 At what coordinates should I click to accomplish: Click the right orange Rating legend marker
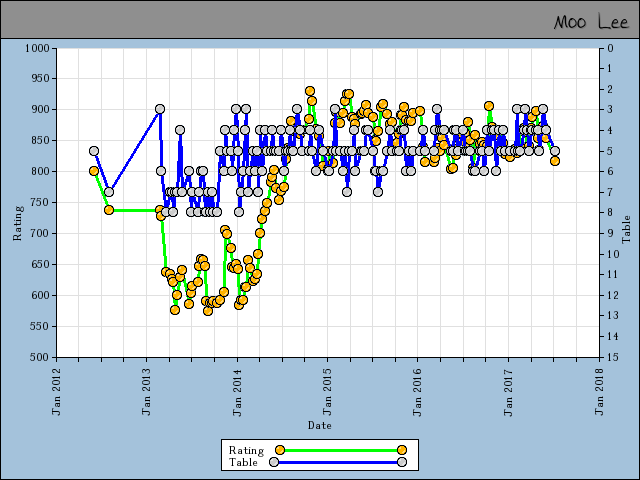401,450
